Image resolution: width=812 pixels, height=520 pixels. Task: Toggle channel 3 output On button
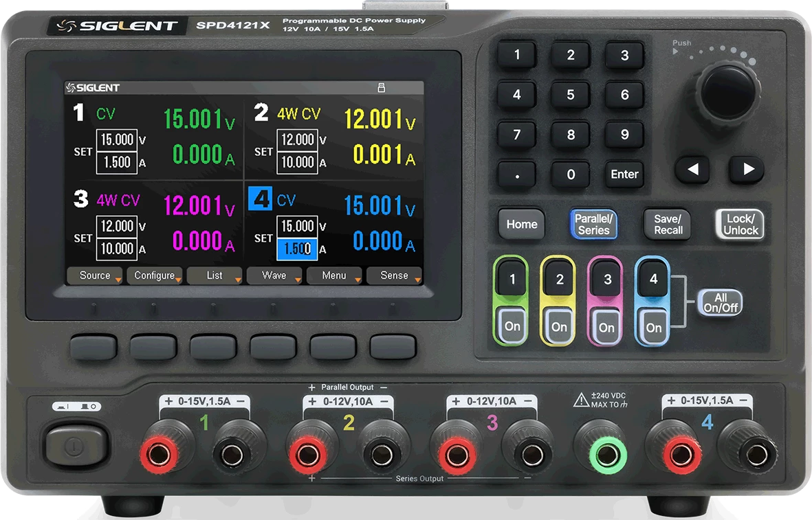(x=606, y=328)
